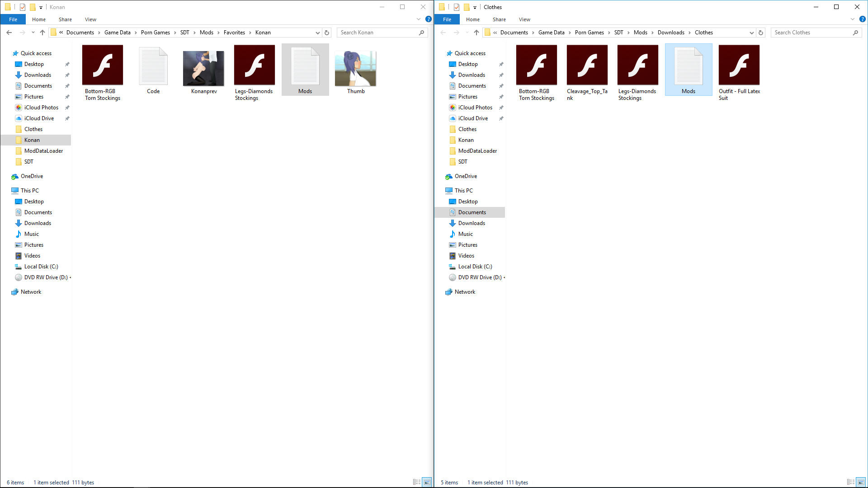Click the Downloads breadcrumb in the Clothes address bar
Viewport: 868px width, 488px height.
(671, 33)
